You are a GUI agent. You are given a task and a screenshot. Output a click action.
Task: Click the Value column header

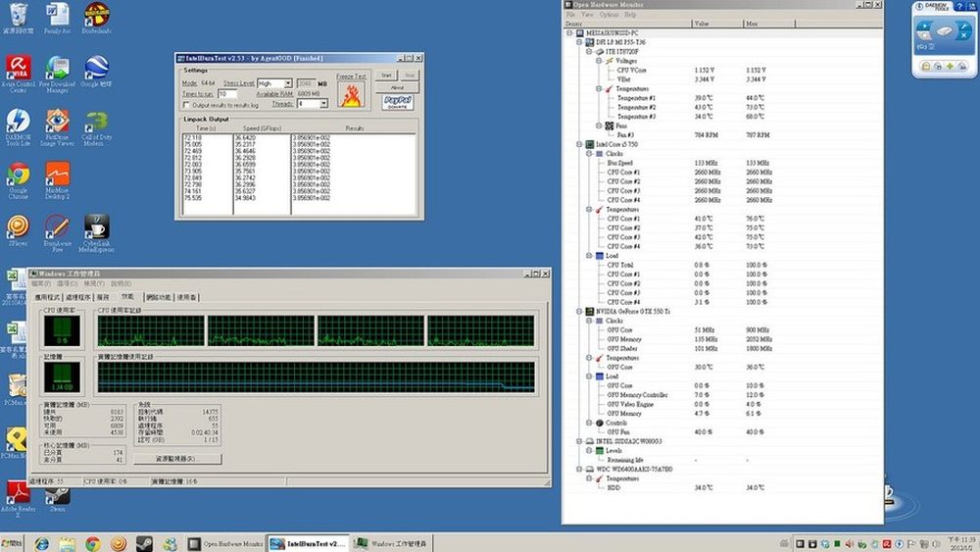[717, 24]
